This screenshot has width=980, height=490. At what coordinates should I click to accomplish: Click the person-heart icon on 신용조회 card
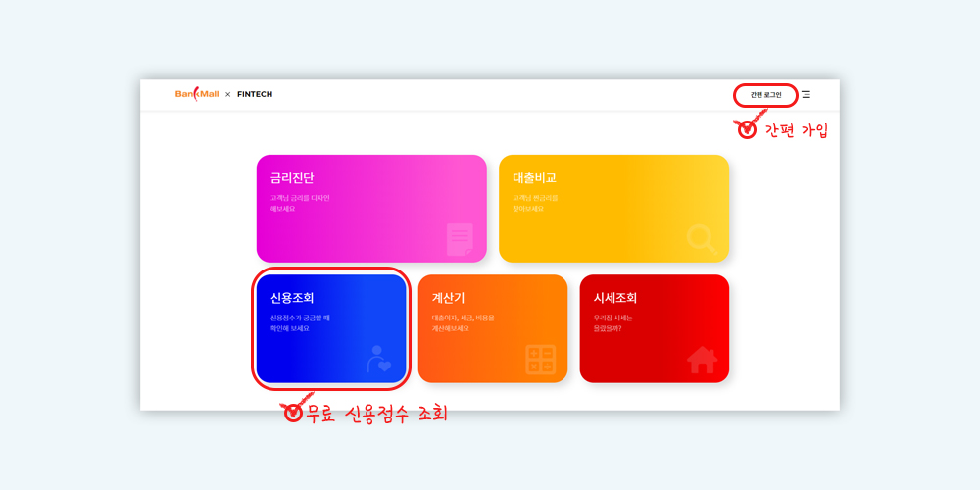click(378, 360)
